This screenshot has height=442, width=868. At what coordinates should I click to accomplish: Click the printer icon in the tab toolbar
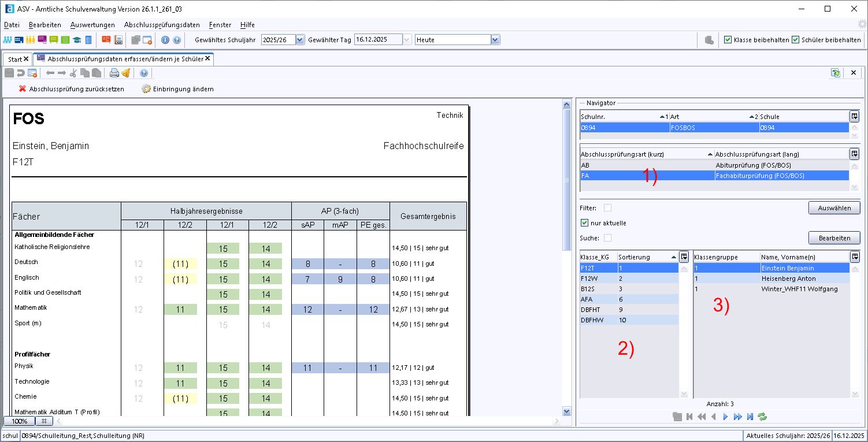(114, 73)
